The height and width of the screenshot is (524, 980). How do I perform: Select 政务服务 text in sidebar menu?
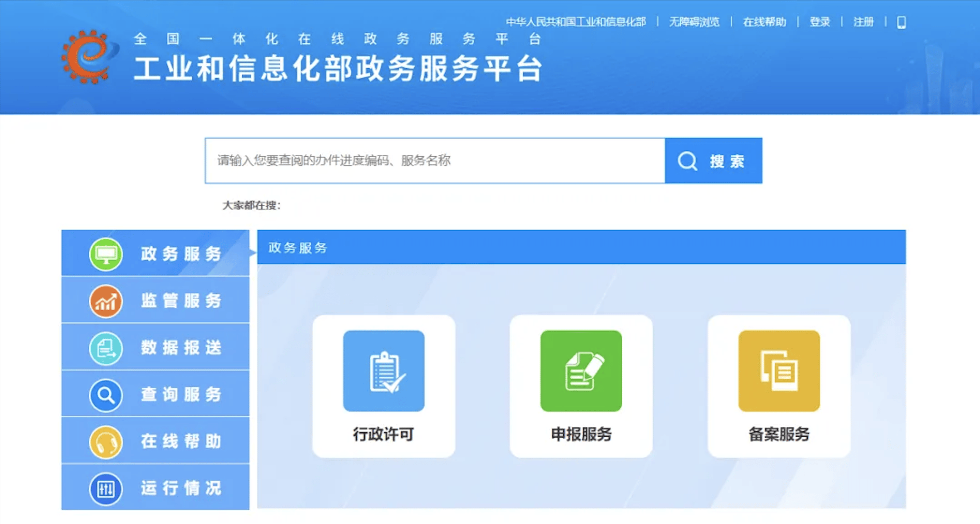(x=181, y=254)
